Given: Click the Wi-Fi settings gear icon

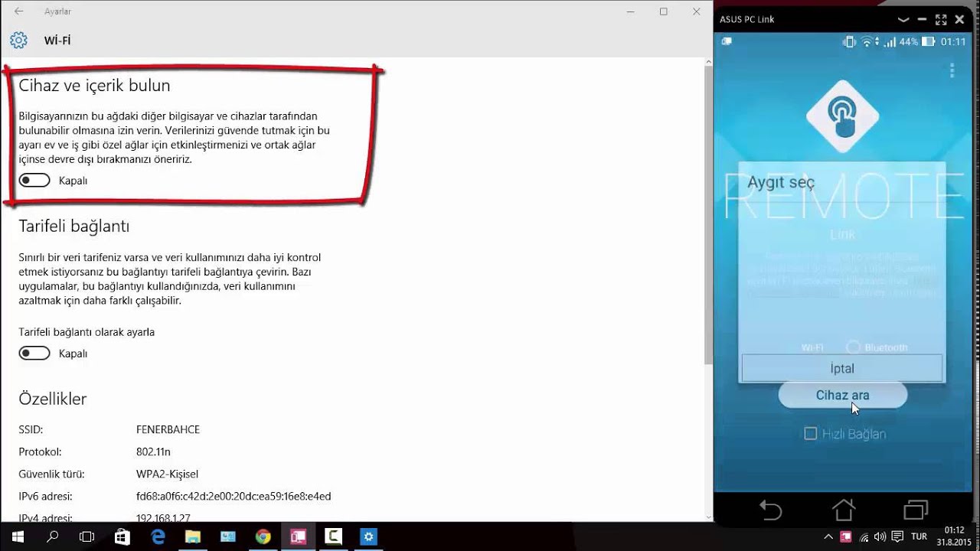Looking at the screenshot, I should [18, 41].
